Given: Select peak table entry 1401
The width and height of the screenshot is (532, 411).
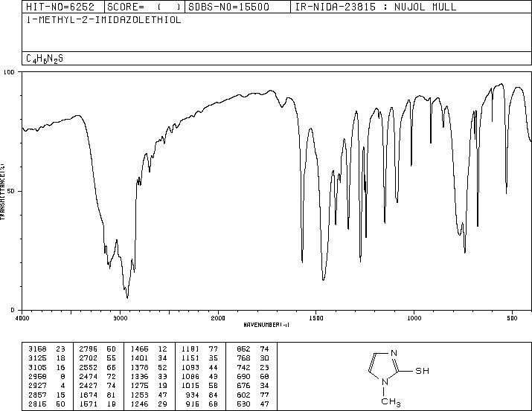Looking at the screenshot, I should (149, 358).
